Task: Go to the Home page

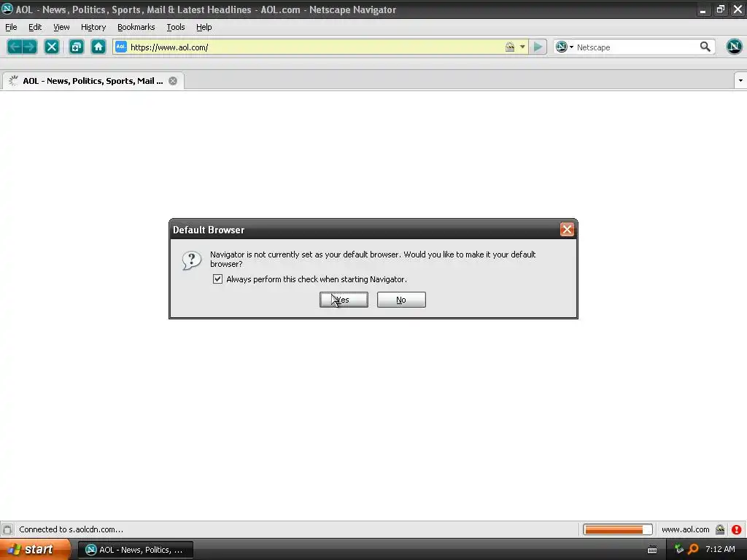Action: (x=98, y=47)
